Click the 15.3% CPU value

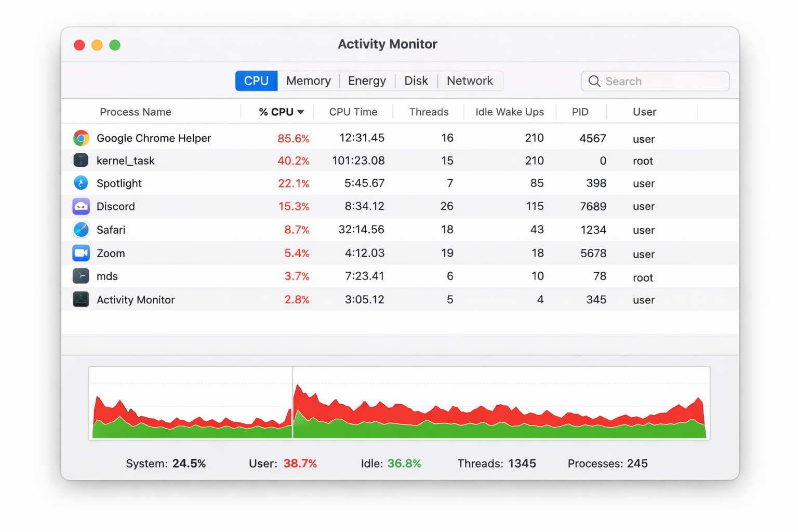click(x=294, y=206)
